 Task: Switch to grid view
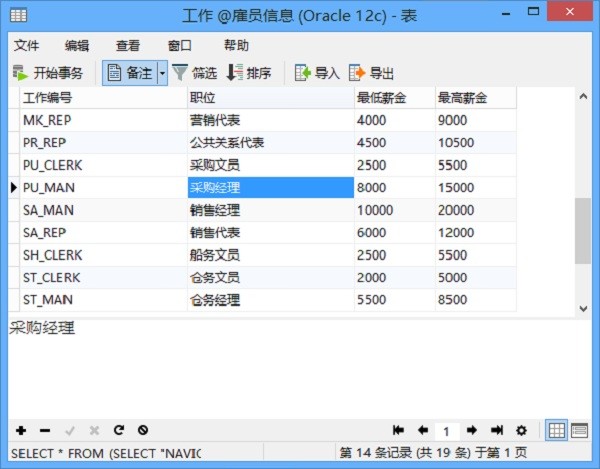[x=557, y=430]
